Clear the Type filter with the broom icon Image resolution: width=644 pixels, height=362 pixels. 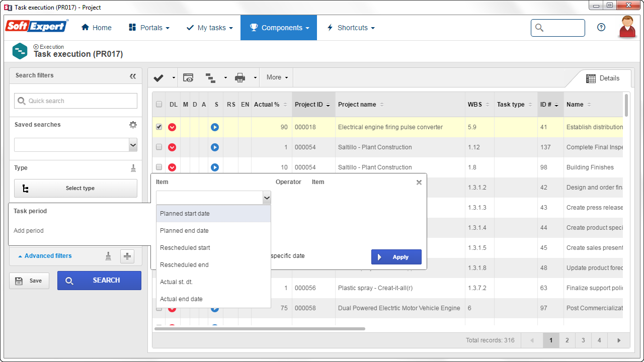click(133, 168)
